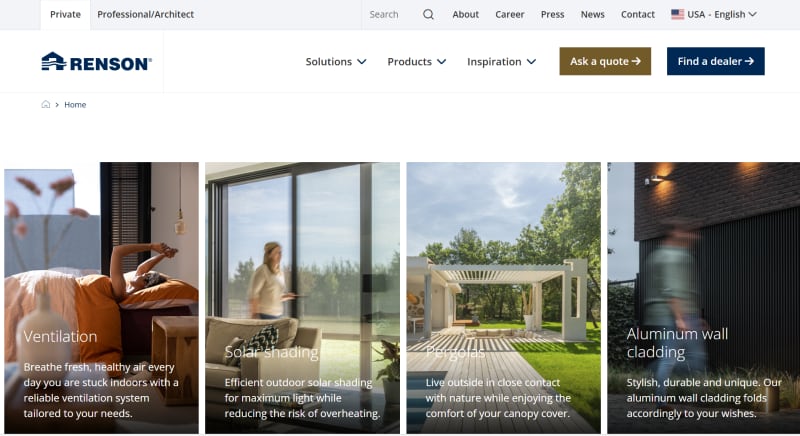Open the Products dropdown menu
Image resolution: width=800 pixels, height=436 pixels.
(x=416, y=62)
